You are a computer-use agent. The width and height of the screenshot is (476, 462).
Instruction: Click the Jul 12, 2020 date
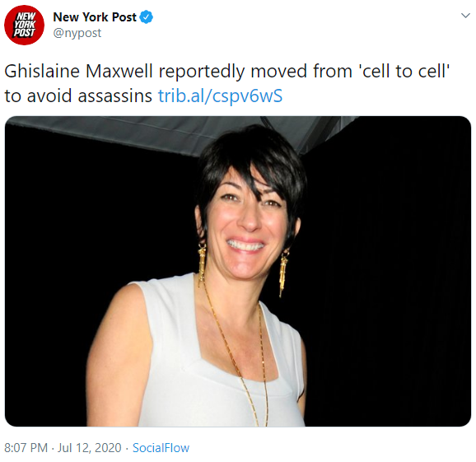[x=90, y=448]
